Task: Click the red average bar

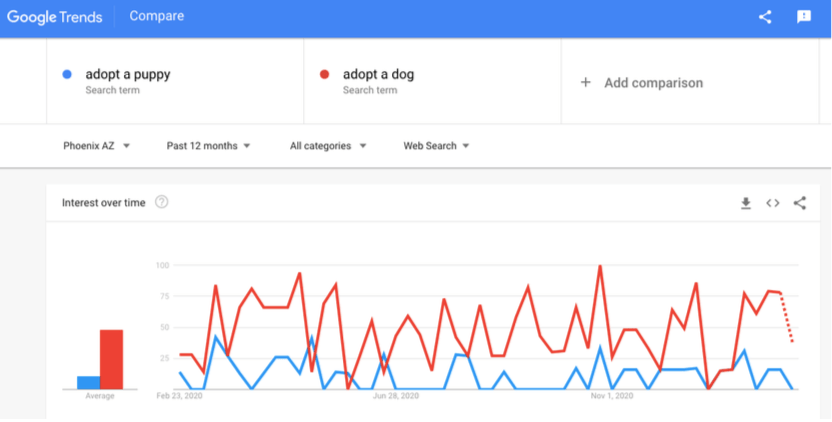Action: [x=111, y=359]
